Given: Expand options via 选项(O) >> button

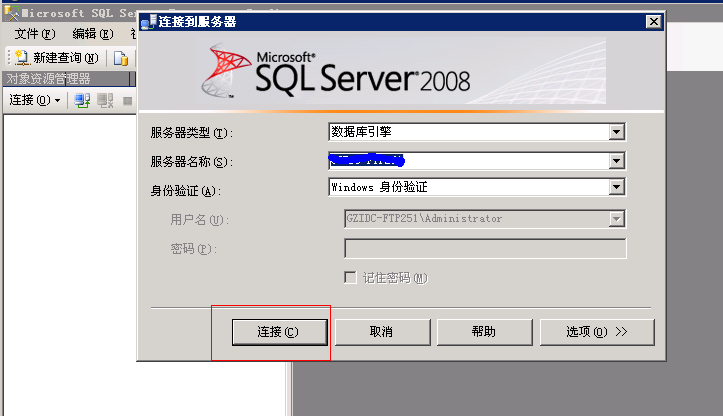Looking at the screenshot, I should point(597,332).
